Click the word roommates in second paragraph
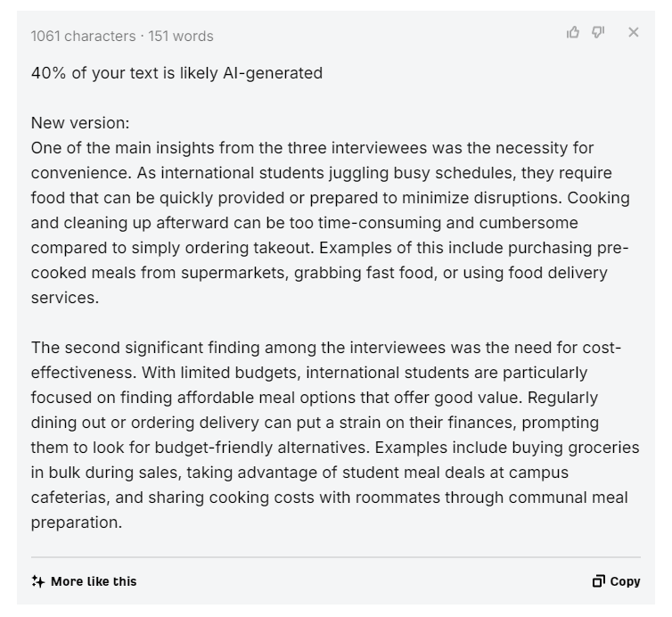The width and height of the screenshot is (672, 617). tap(397, 498)
